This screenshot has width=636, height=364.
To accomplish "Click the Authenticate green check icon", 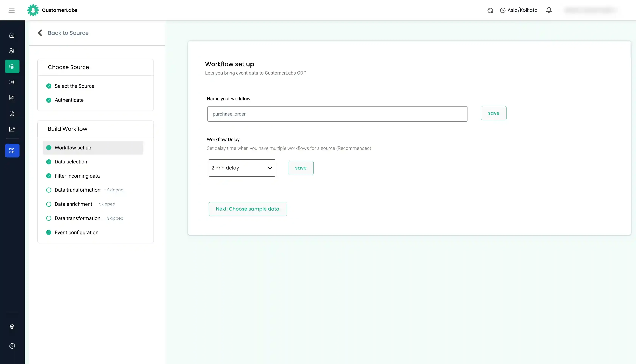I will pos(49,100).
